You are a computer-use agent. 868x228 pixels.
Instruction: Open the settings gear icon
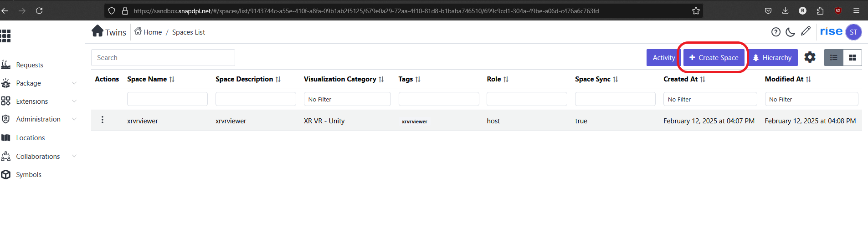click(x=810, y=57)
